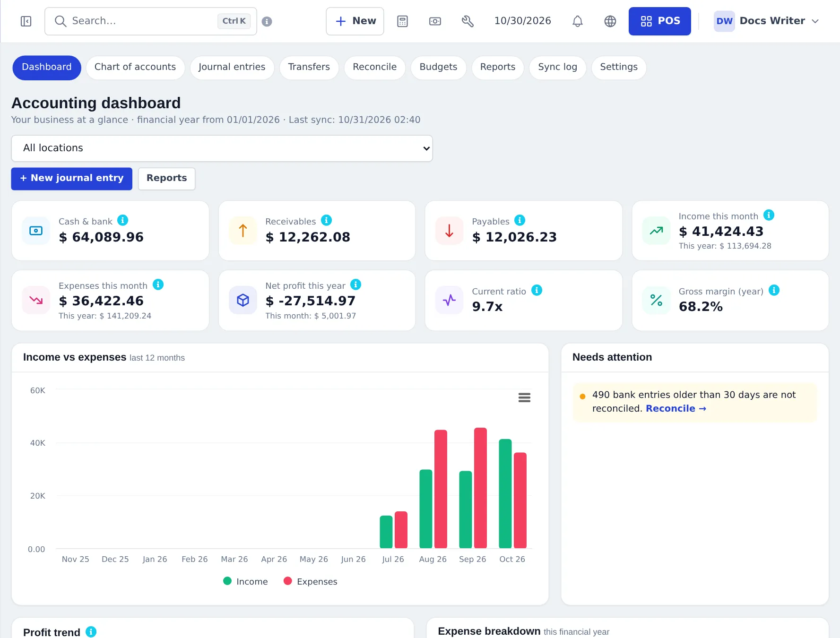Create a New journal entry
Screen dimensions: 840x638
[72, 179]
